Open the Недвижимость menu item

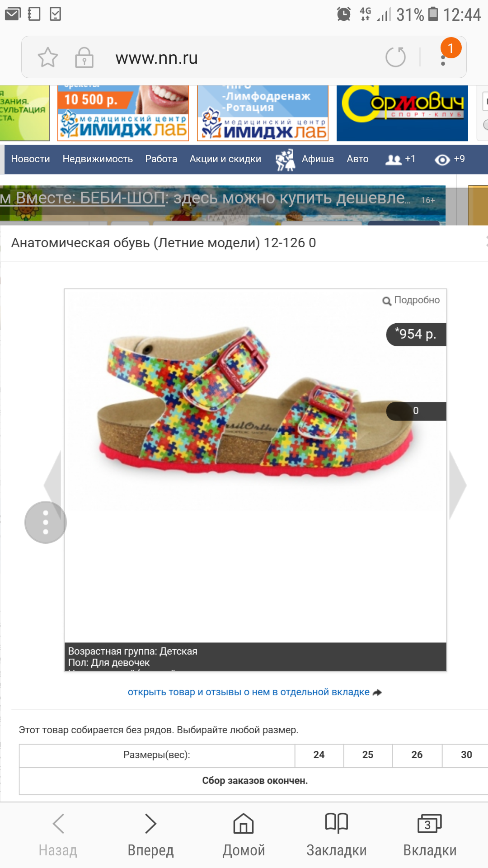(98, 159)
